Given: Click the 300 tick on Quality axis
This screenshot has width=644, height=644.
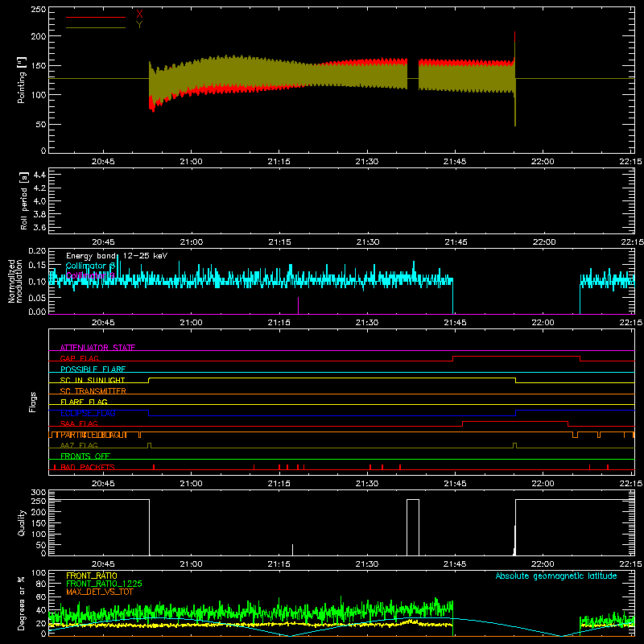Looking at the screenshot, I should tap(39, 493).
